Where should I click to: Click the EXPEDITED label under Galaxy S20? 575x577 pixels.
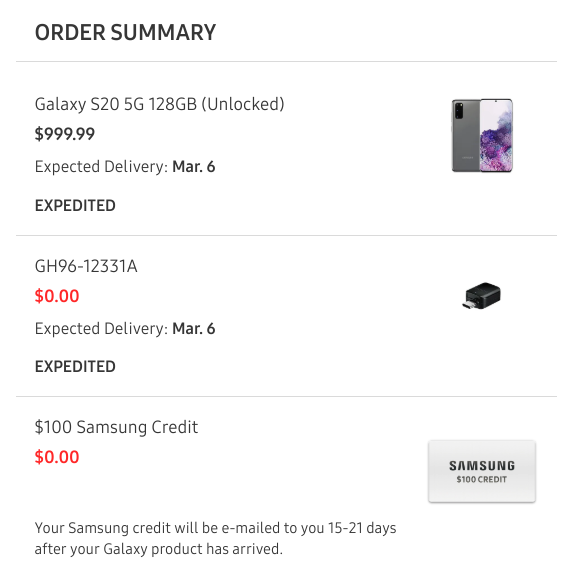point(75,205)
